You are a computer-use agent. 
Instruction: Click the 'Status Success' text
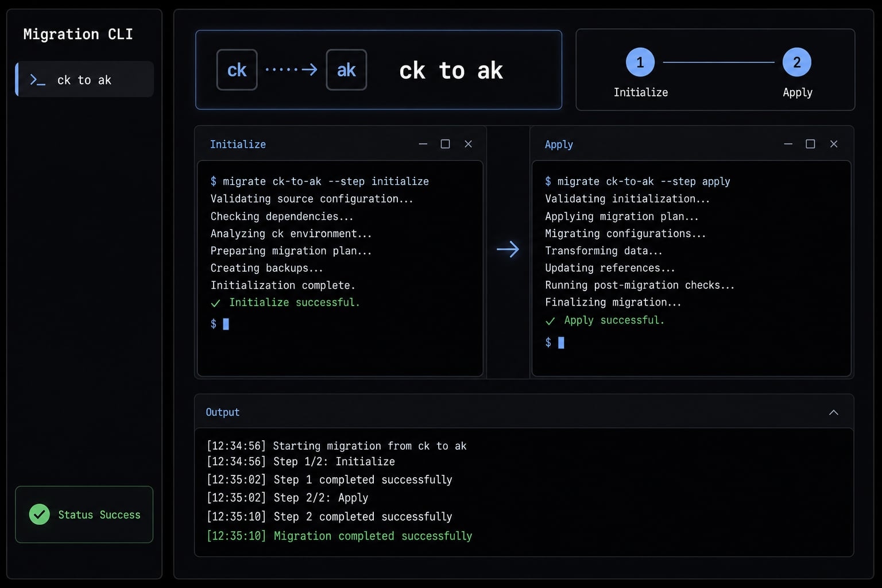(99, 515)
